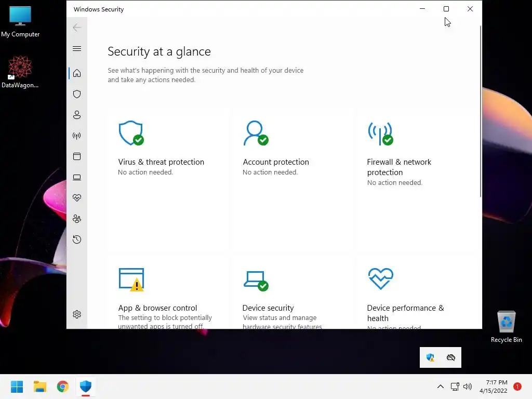532x399 pixels.
Task: Click Windows Security shield in tray overflow
Action: coord(430,357)
